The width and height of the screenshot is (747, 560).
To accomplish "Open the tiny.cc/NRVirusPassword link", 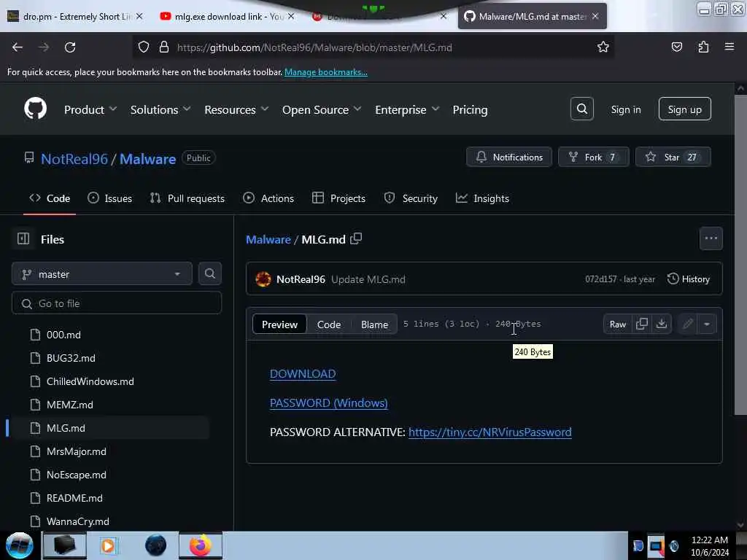I will coord(489,432).
